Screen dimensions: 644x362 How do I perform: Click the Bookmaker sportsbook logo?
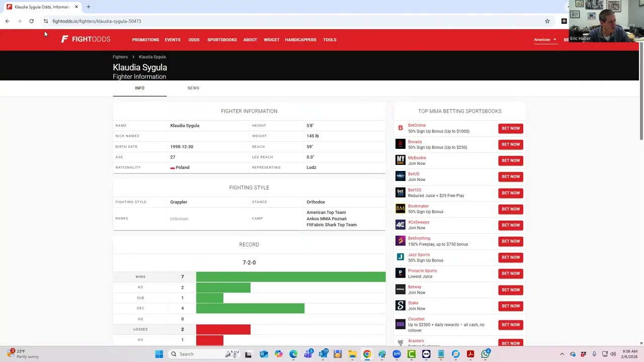coord(400,209)
